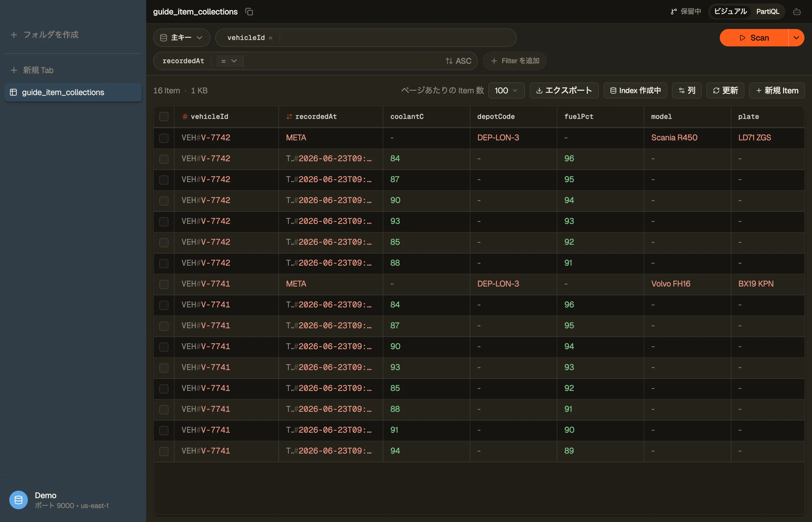Click the ASC sort order toggle

tap(458, 61)
